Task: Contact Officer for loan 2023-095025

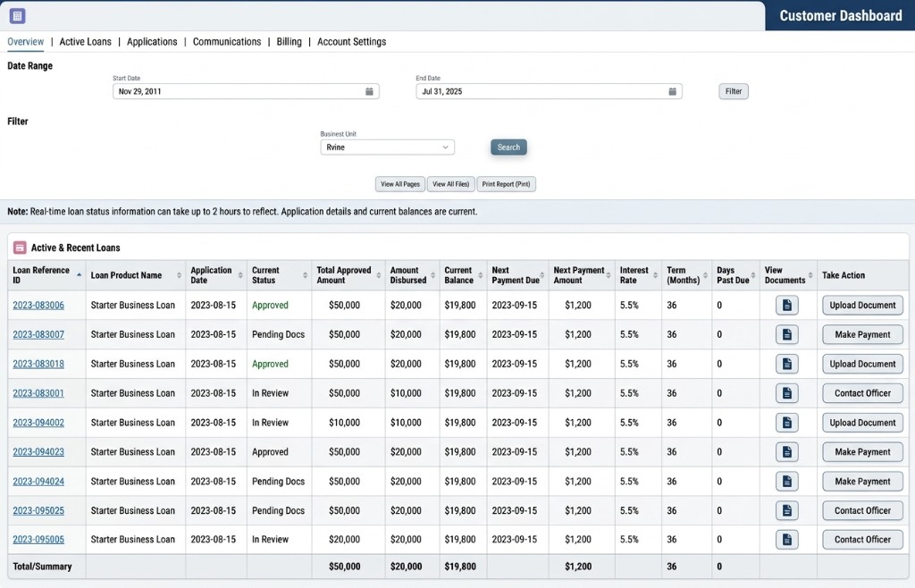Action: (x=862, y=510)
